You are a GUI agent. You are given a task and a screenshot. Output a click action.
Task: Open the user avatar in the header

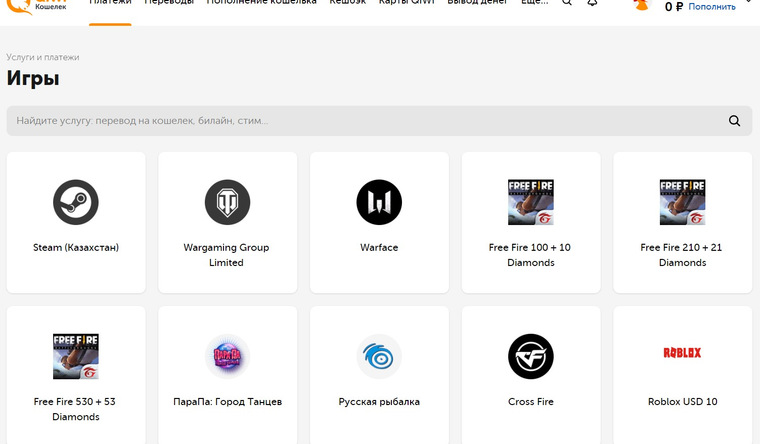click(x=642, y=4)
